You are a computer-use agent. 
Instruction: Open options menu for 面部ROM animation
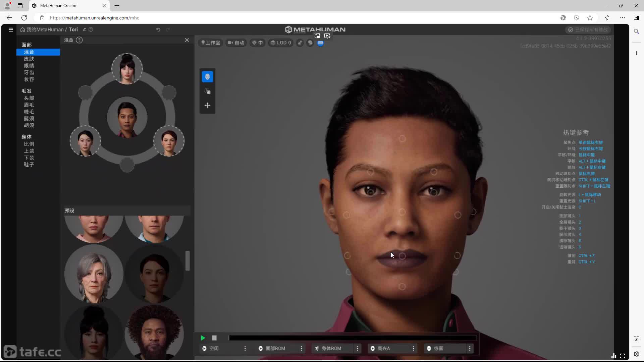tap(301, 349)
